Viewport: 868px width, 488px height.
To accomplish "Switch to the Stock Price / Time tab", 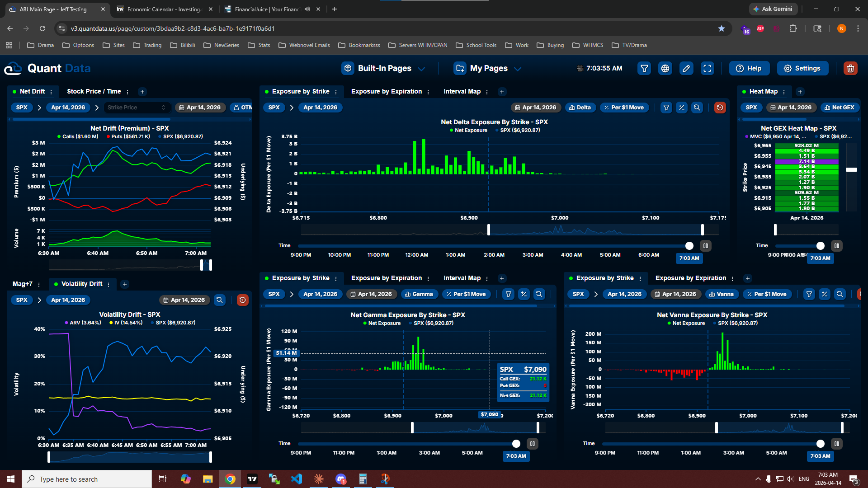I will point(94,91).
